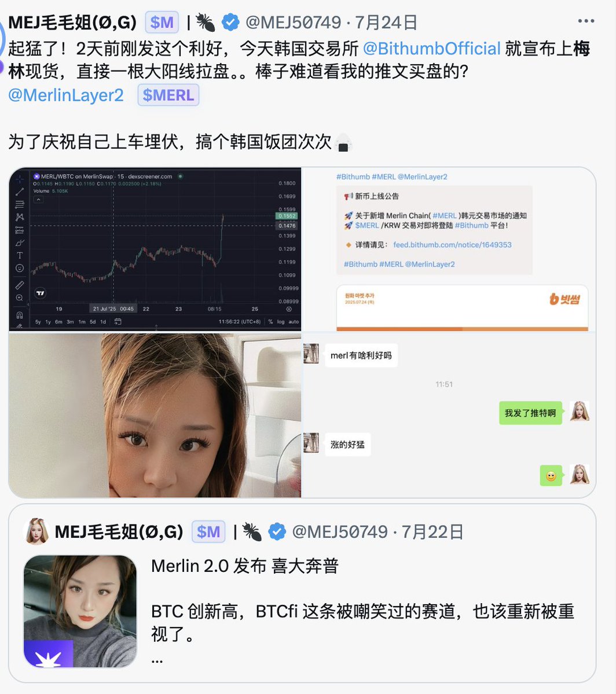Click the ant emoji icon in quoted tweet header
This screenshot has width=616, height=694.
click(252, 531)
